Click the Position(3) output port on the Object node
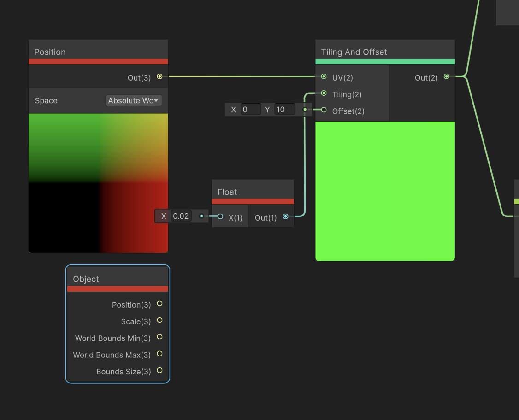 (159, 304)
